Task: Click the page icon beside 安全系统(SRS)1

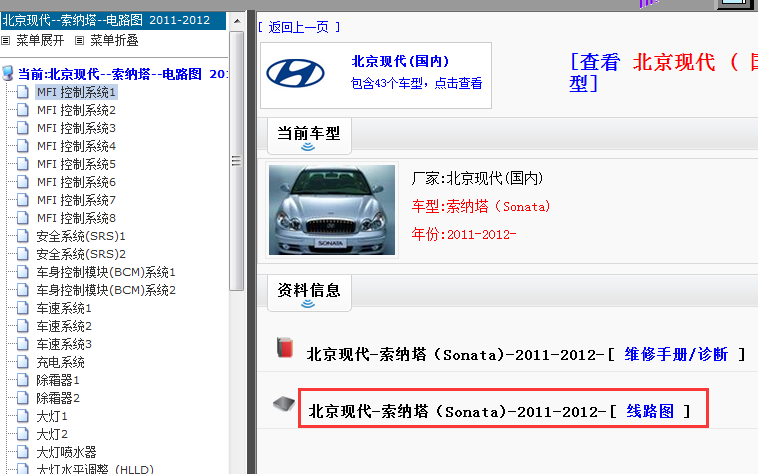Action: point(23,236)
